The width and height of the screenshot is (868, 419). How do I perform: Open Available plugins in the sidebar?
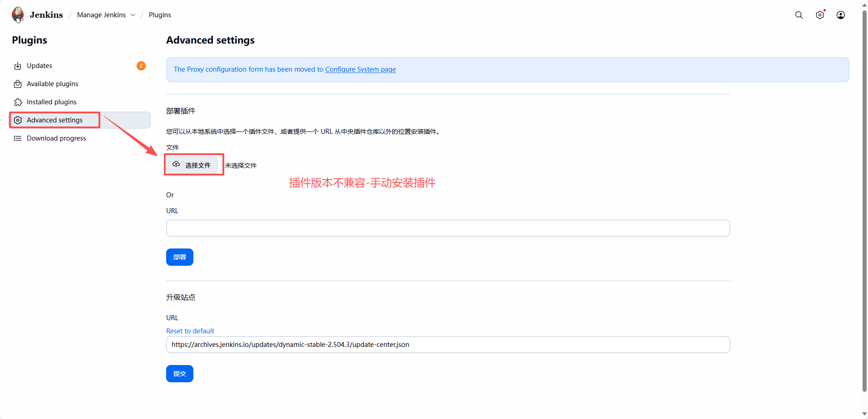coord(80,84)
